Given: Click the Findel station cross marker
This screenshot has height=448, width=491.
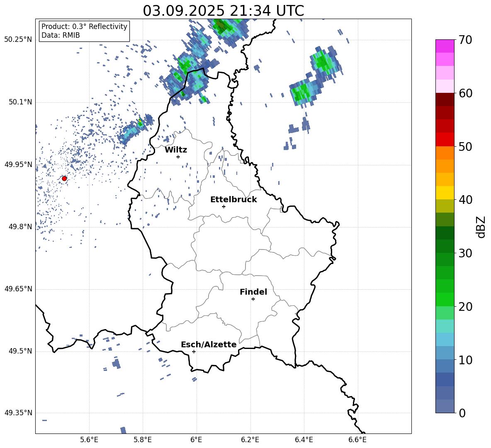Looking at the screenshot, I should pyautogui.click(x=253, y=299).
